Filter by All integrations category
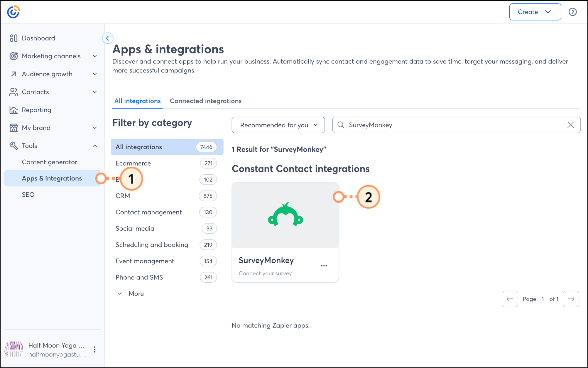 click(x=167, y=147)
